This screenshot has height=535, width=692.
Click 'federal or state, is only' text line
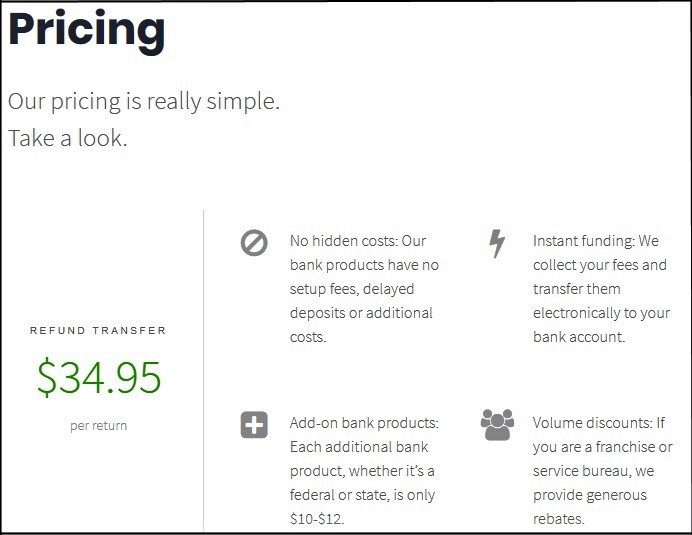tap(363, 495)
